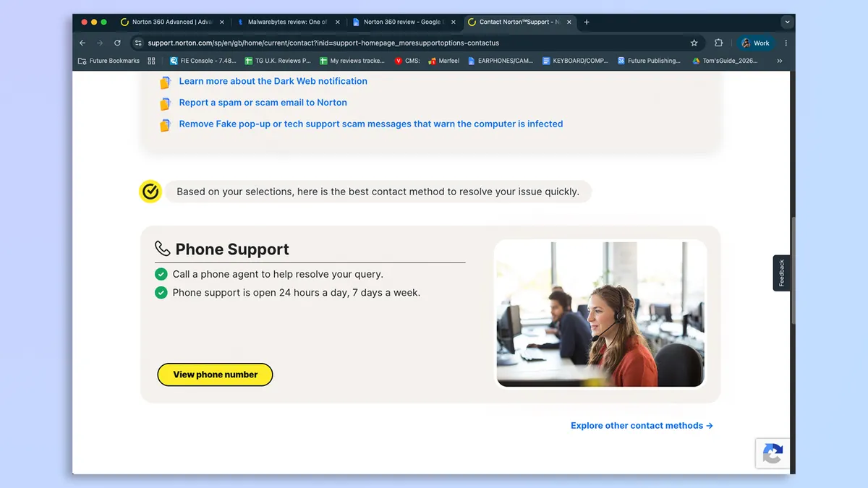Screen dimensions: 868x488
Task: Click the phone support agent photo
Action: (600, 314)
